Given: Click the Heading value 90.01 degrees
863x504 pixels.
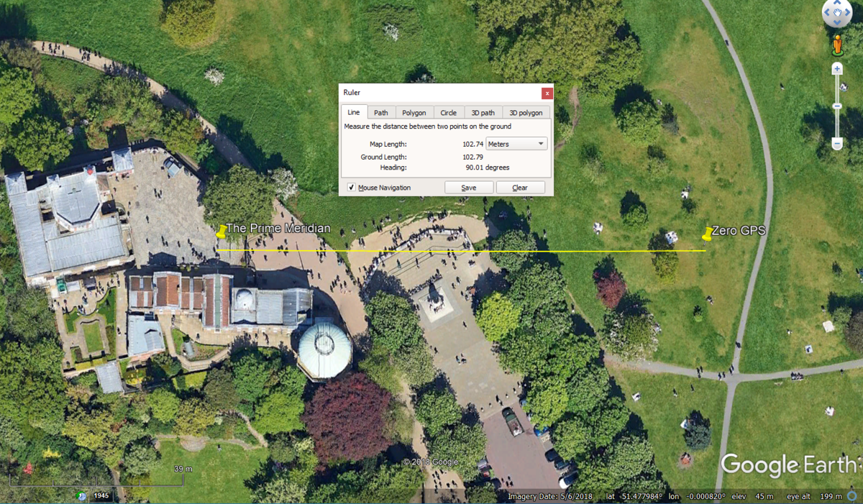Looking at the screenshot, I should point(488,168).
